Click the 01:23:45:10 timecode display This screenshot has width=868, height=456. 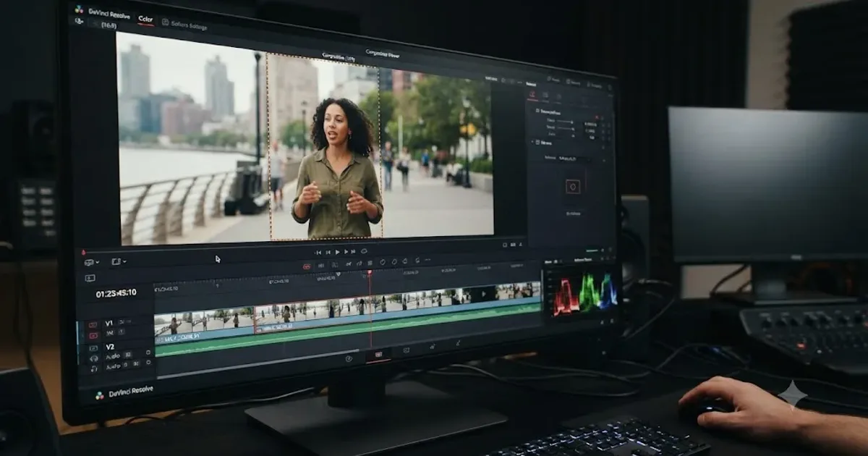coord(116,293)
